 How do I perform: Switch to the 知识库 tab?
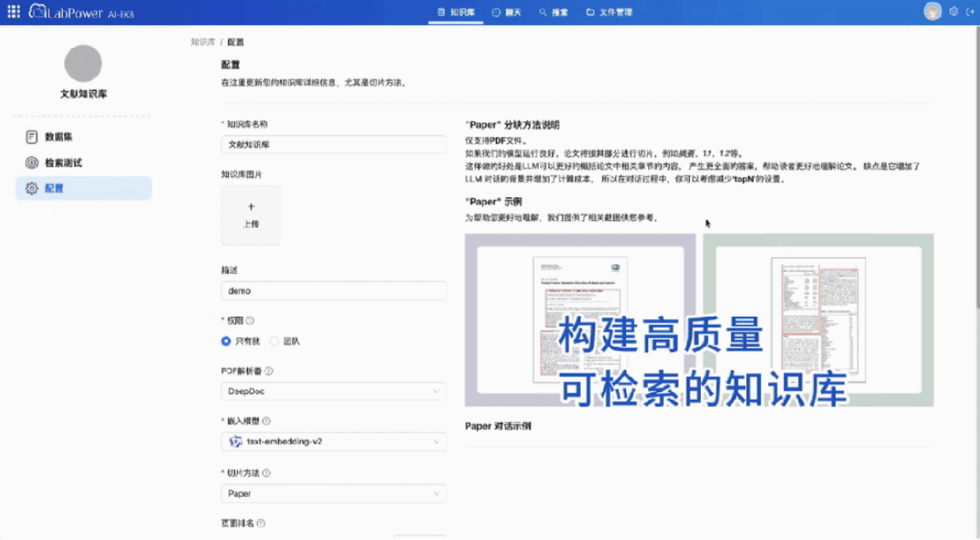(456, 12)
